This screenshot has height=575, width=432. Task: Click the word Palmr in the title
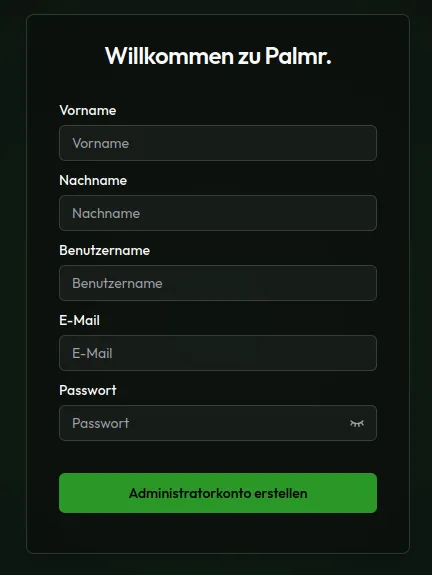(x=298, y=56)
